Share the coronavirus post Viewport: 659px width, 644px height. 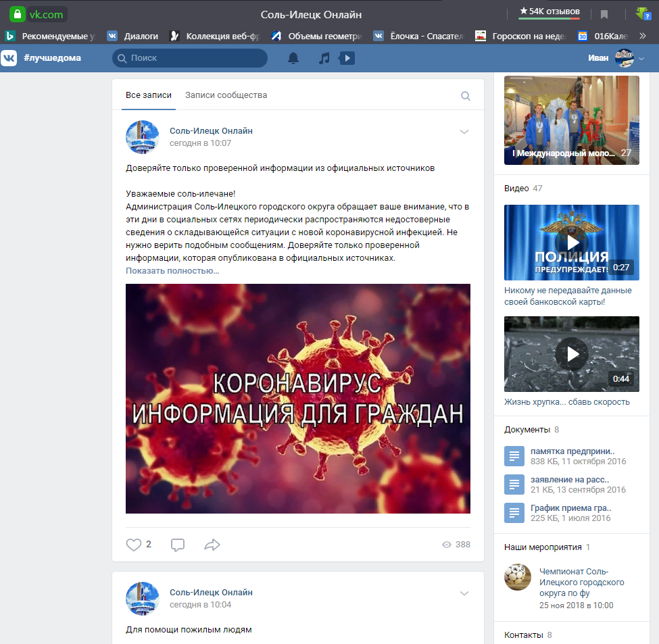212,545
